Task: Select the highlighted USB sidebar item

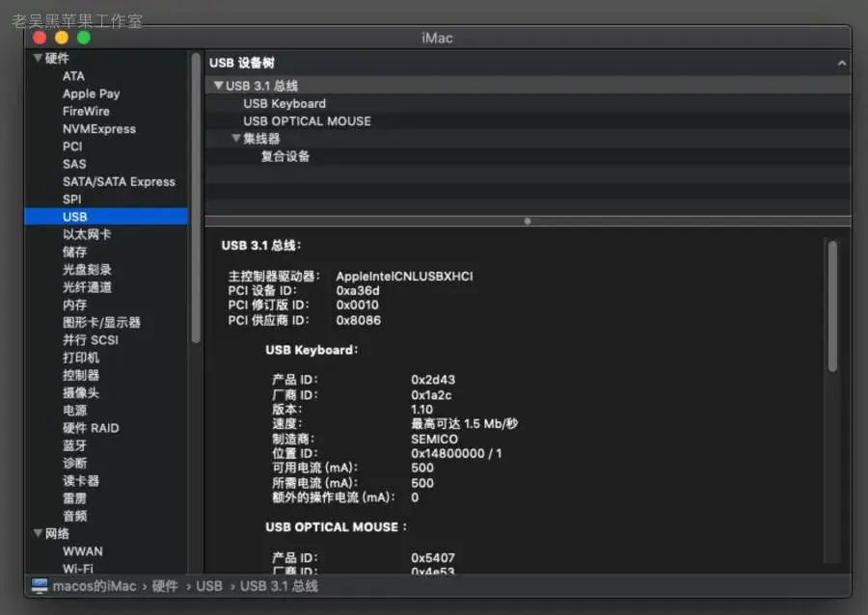Action: 106,217
